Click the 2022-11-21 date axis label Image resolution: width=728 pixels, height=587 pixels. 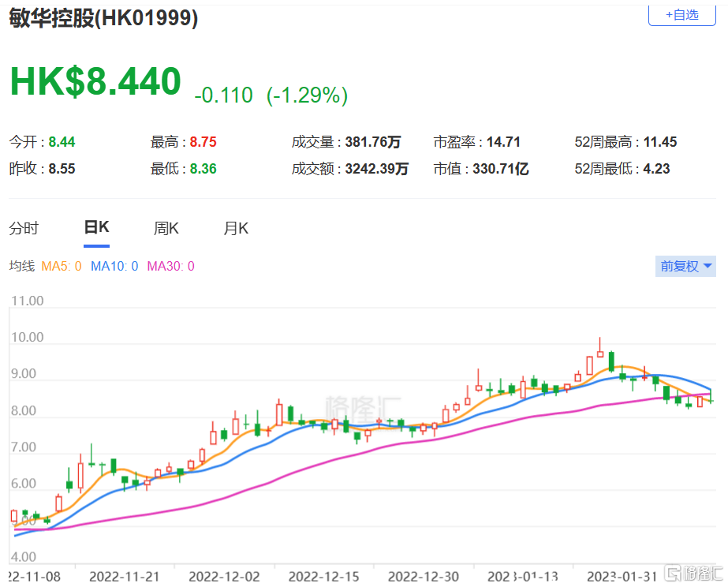click(125, 577)
